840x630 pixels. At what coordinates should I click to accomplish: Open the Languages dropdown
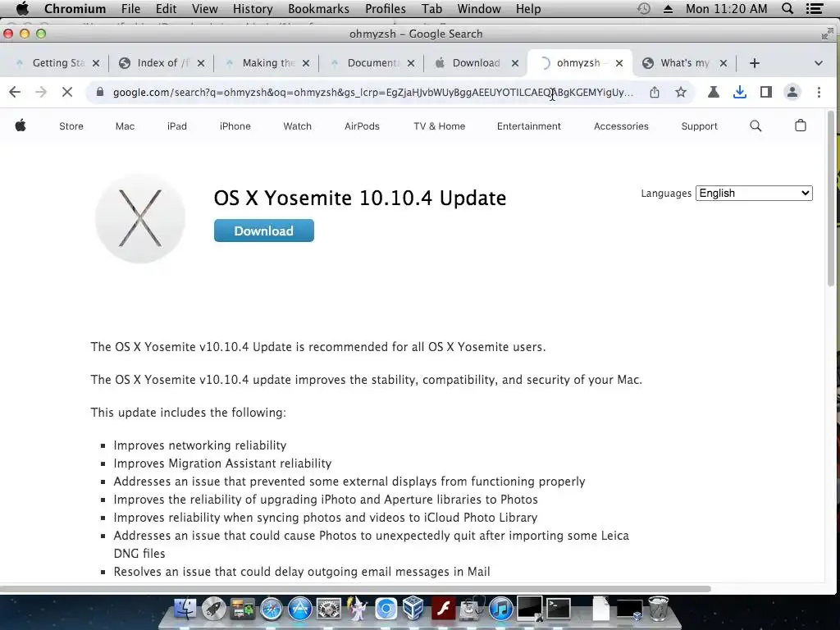click(x=754, y=193)
